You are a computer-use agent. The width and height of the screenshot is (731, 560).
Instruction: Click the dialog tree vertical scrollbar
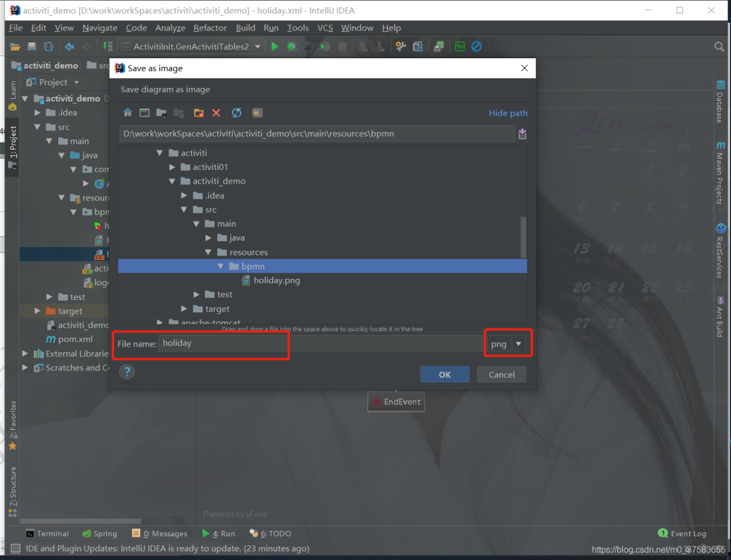[523, 237]
